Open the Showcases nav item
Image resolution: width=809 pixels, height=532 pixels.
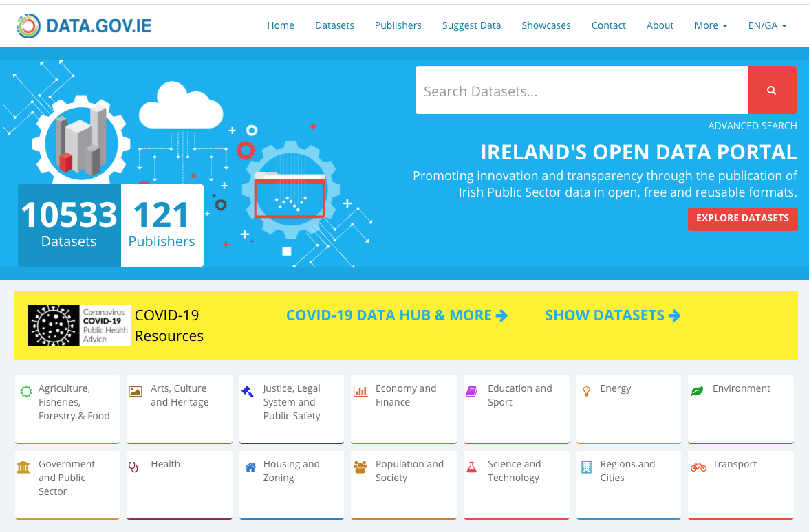546,25
